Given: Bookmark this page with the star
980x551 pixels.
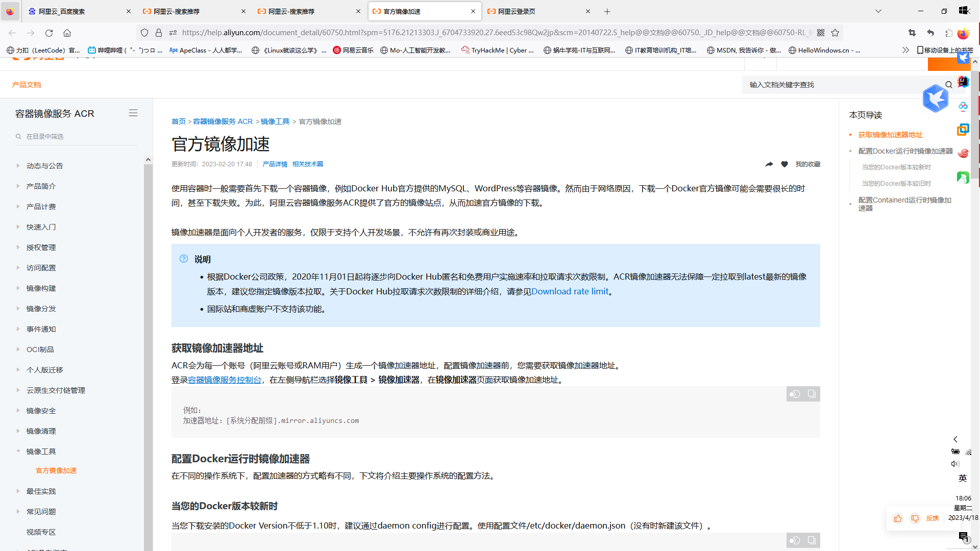Looking at the screenshot, I should coord(835,33).
